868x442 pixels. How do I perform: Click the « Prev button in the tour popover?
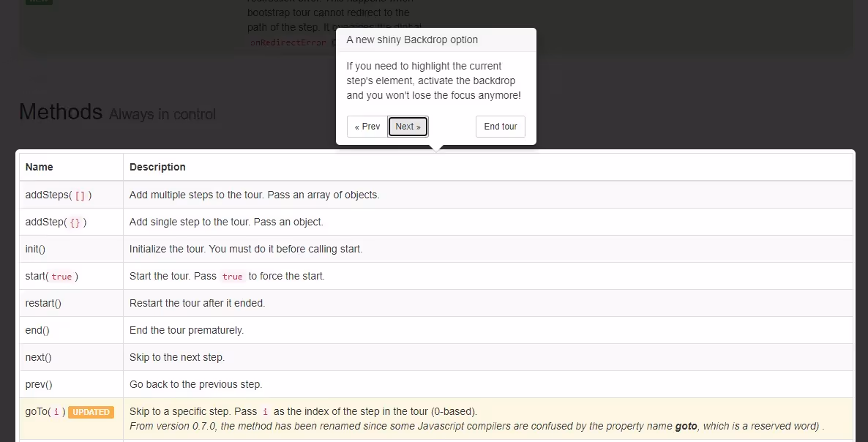(367, 127)
